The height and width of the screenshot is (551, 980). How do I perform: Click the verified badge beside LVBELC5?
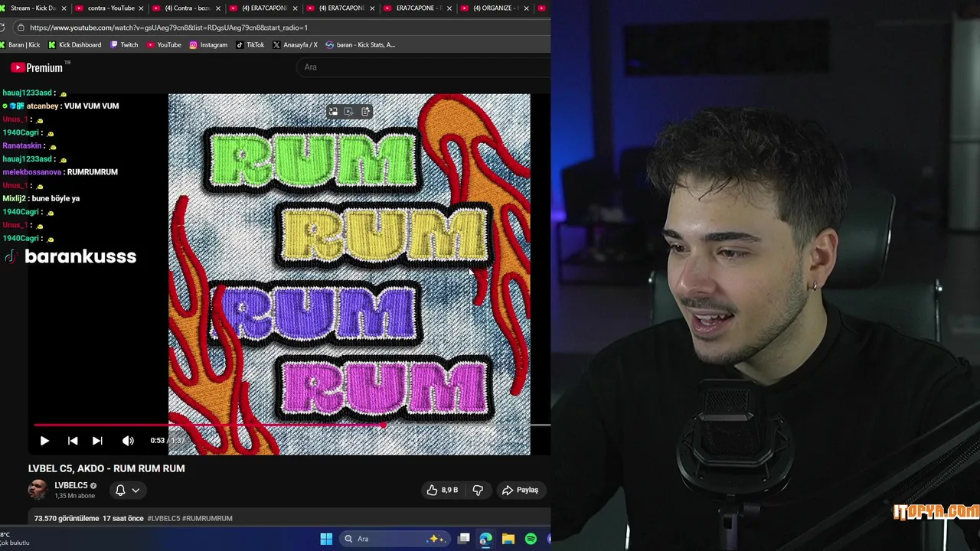coord(94,486)
